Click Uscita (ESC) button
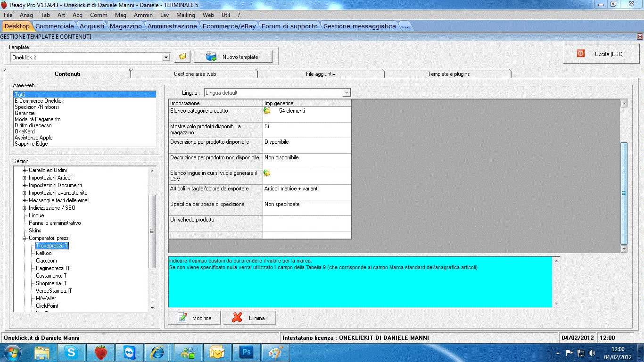The image size is (644, 362). click(601, 54)
